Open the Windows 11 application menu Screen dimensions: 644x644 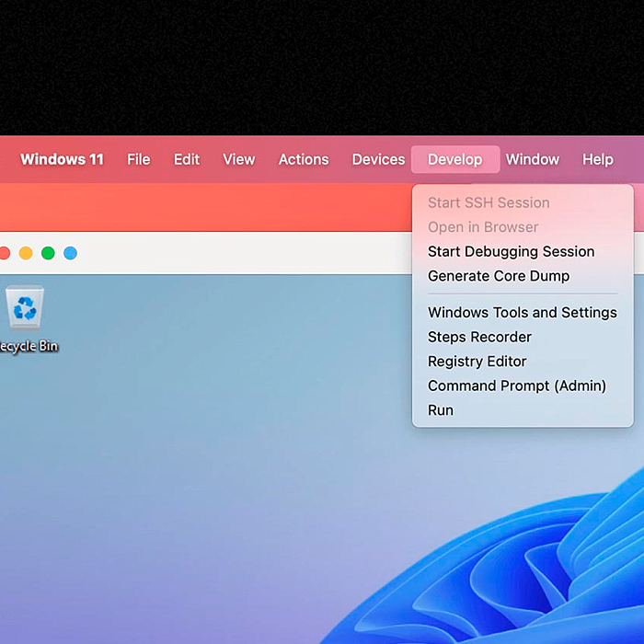[x=62, y=159]
